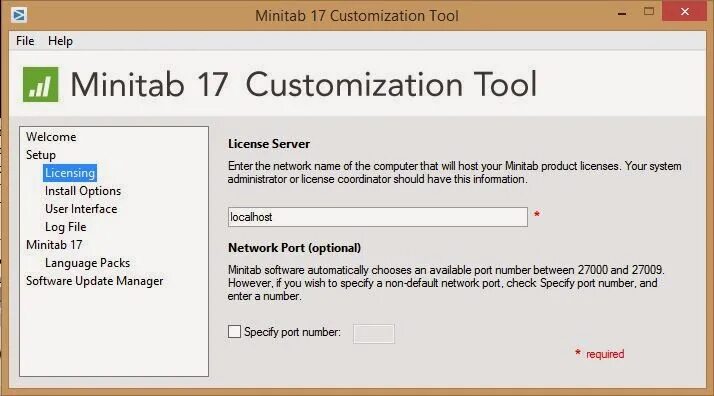
Task: Click the port number input box
Action: pos(373,334)
